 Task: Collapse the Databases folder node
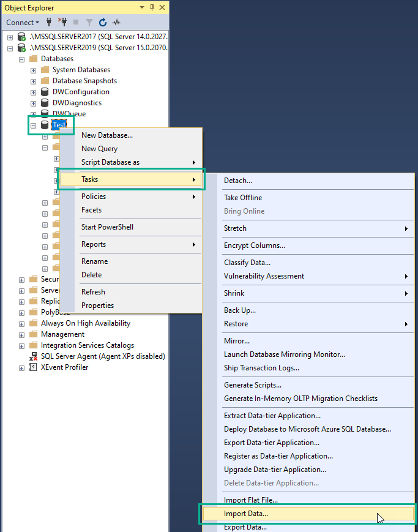tap(21, 59)
